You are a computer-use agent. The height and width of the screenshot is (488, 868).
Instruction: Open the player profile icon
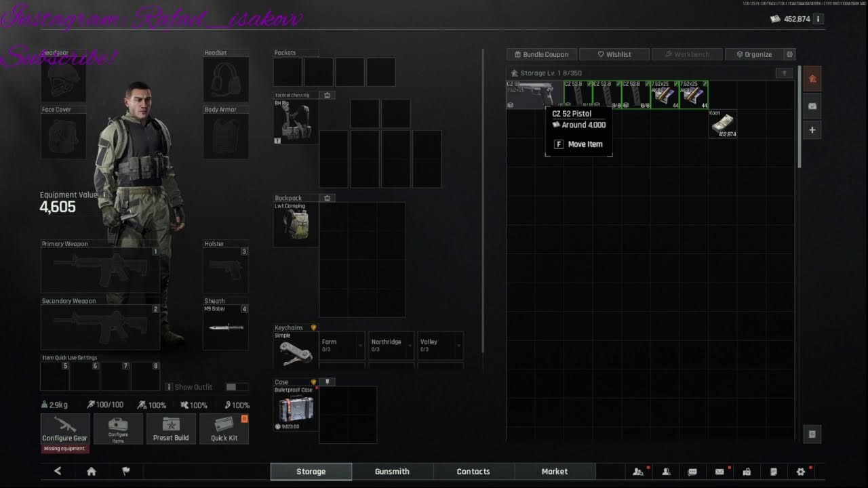point(666,472)
